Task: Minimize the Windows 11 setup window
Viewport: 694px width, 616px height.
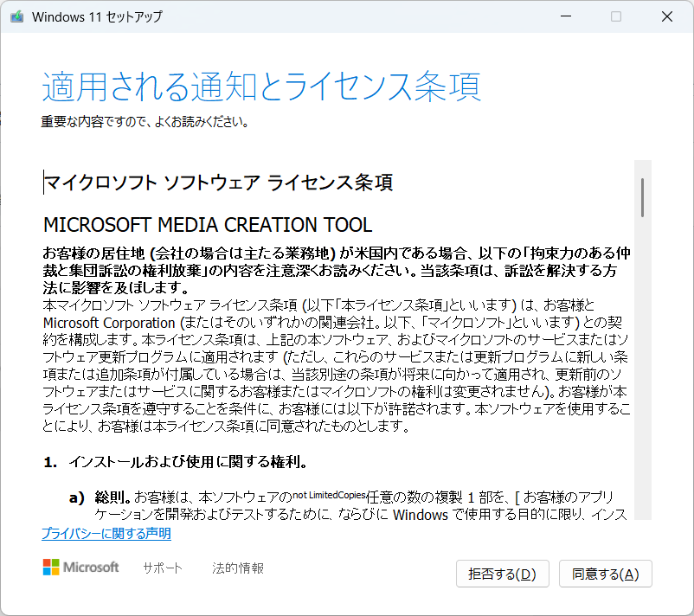Action: [566, 16]
